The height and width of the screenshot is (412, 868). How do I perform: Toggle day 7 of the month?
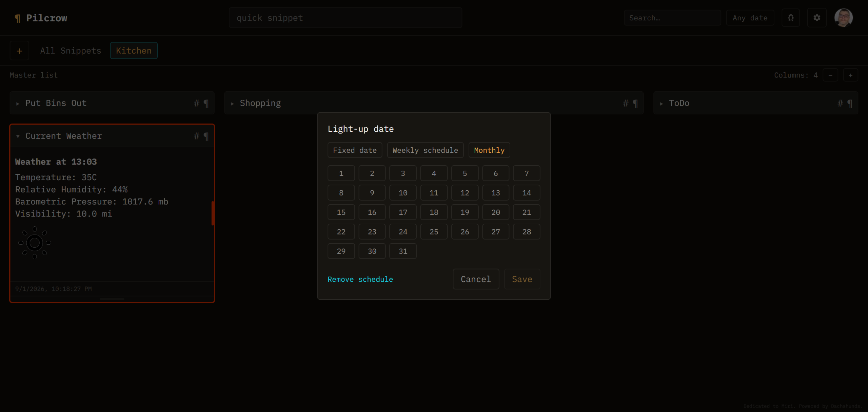[526, 173]
